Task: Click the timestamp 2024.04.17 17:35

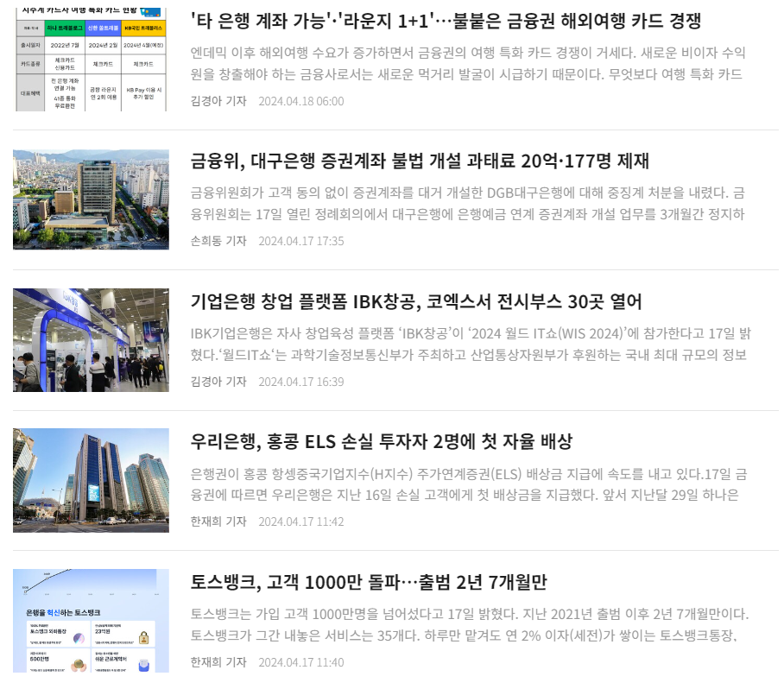Action: click(301, 241)
